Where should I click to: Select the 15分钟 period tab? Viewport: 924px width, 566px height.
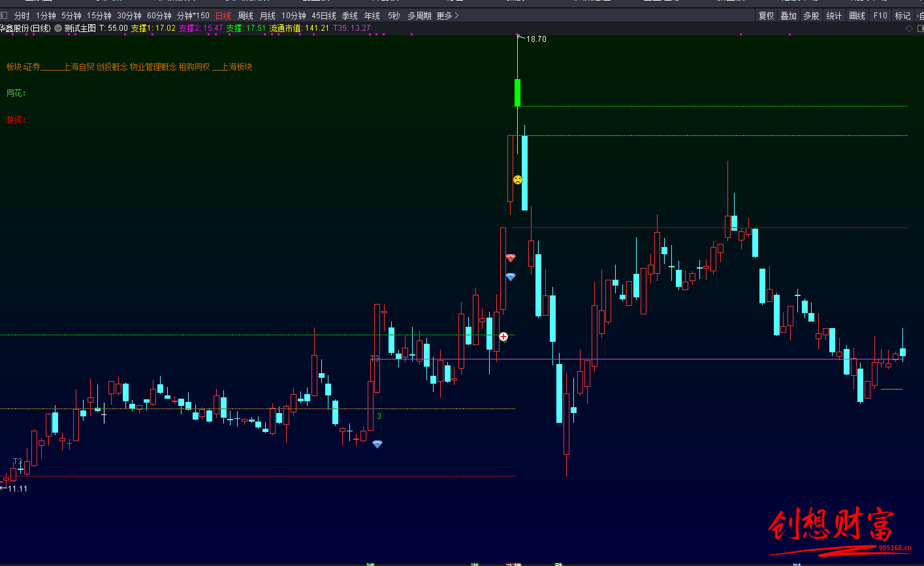[99, 16]
